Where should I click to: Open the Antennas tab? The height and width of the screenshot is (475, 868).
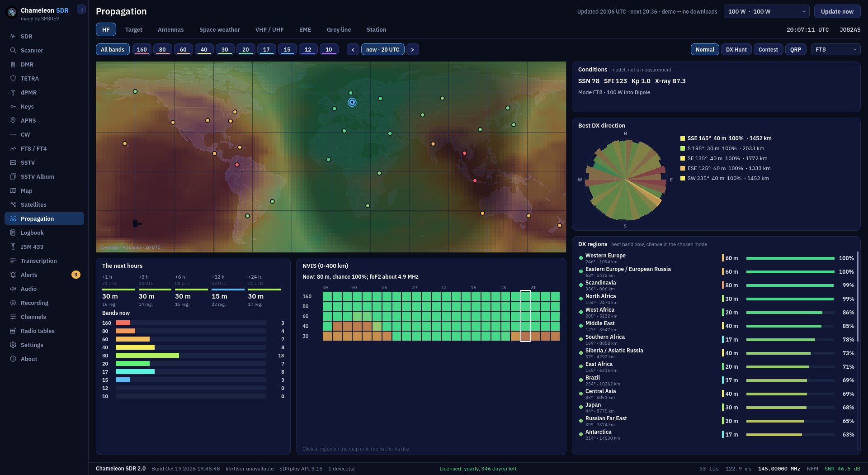click(x=171, y=29)
